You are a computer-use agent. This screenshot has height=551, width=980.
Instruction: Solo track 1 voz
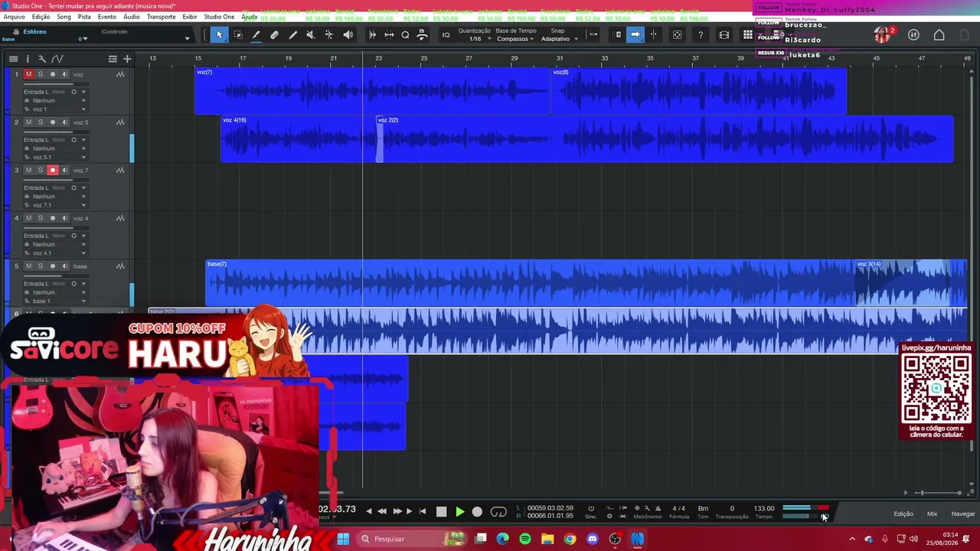pos(41,74)
